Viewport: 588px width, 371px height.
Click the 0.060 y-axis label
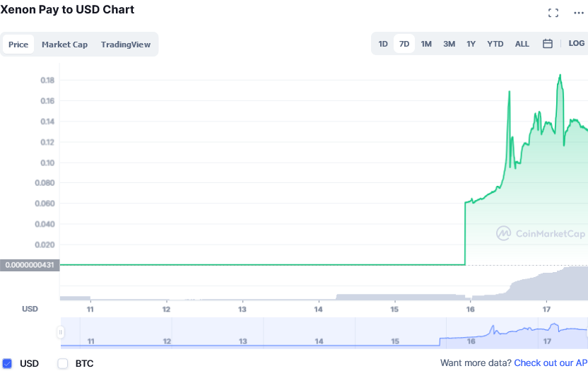pyautogui.click(x=45, y=204)
